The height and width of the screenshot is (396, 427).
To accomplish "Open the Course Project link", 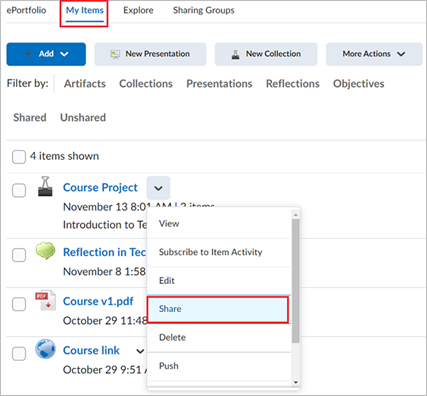I will click(100, 188).
